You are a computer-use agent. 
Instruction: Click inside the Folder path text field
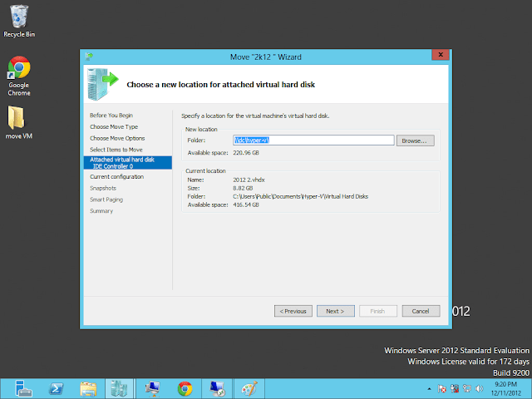coord(313,140)
